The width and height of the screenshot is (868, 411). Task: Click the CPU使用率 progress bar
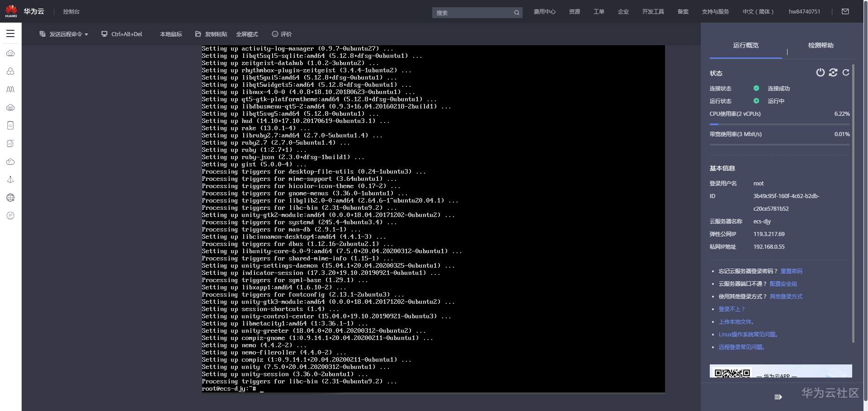click(x=780, y=124)
